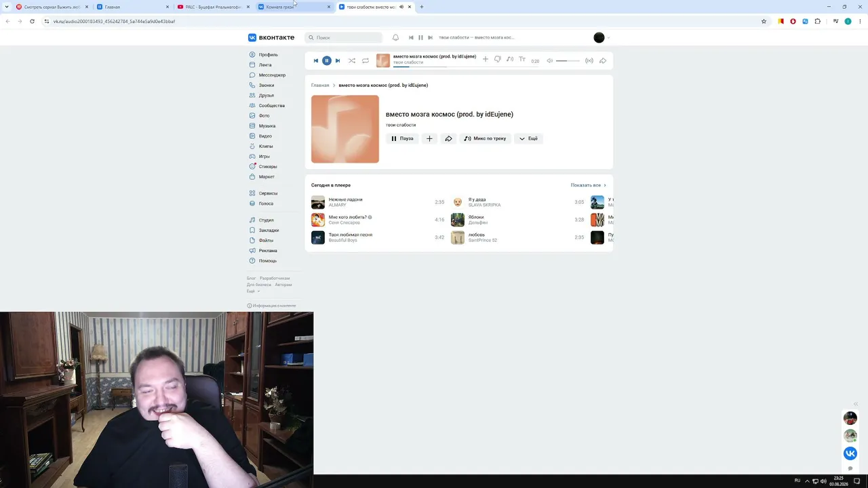The height and width of the screenshot is (488, 868).
Task: Toggle shuffle mode in the player
Action: [x=352, y=60]
